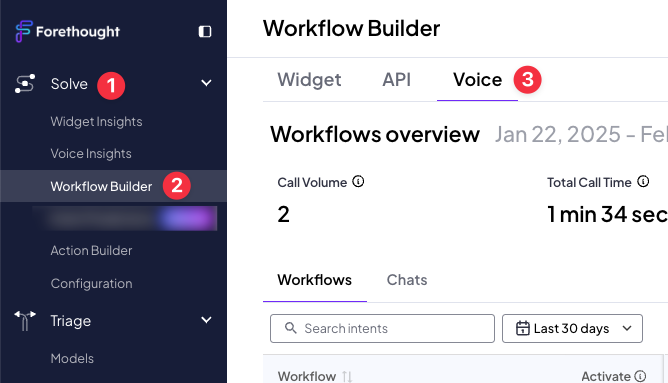
Task: Click the Activate column info icon
Action: point(640,376)
